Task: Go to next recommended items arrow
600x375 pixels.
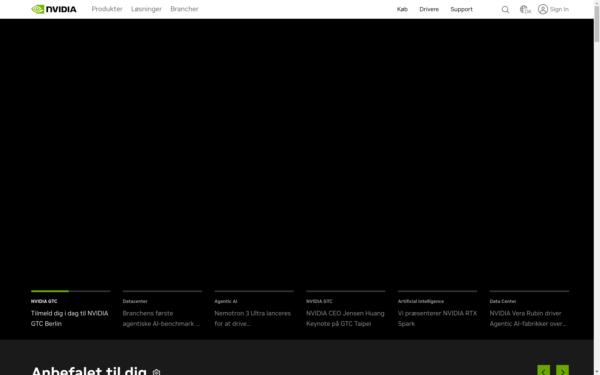Action: tap(562, 370)
